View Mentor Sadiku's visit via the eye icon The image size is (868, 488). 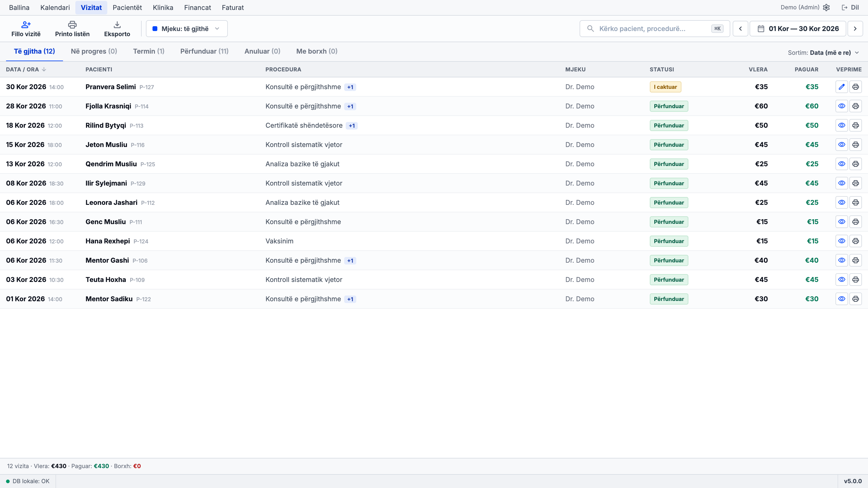pos(842,299)
